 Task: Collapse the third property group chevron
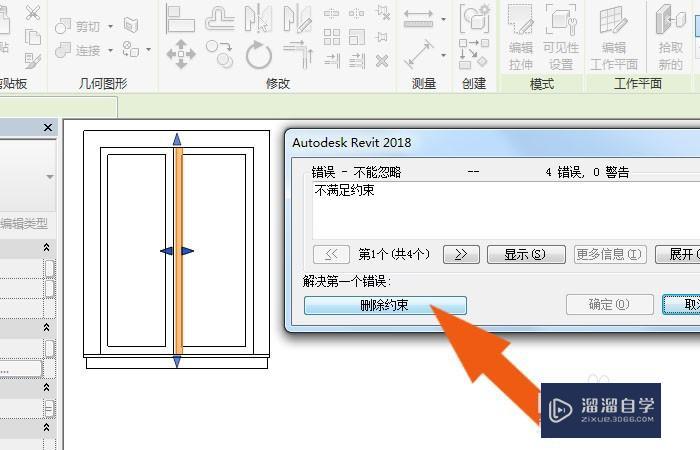click(x=46, y=387)
